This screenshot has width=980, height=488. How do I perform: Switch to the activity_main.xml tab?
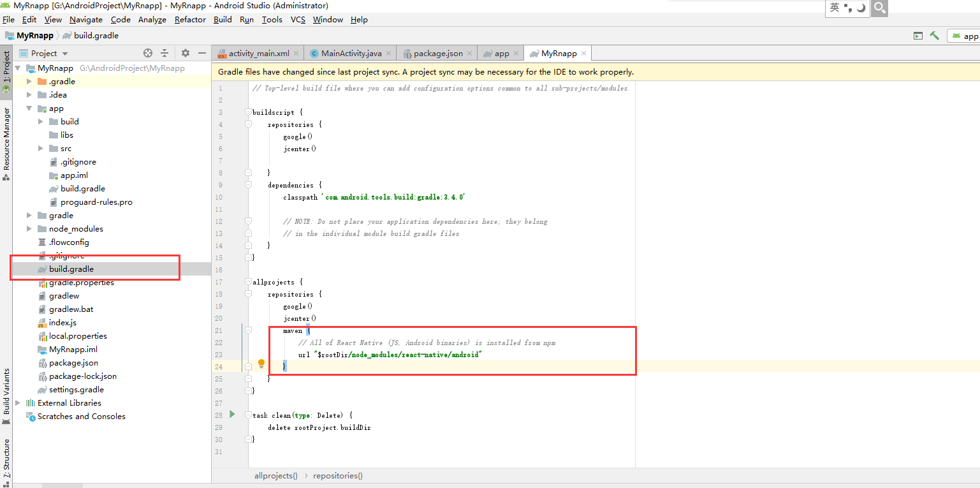258,54
